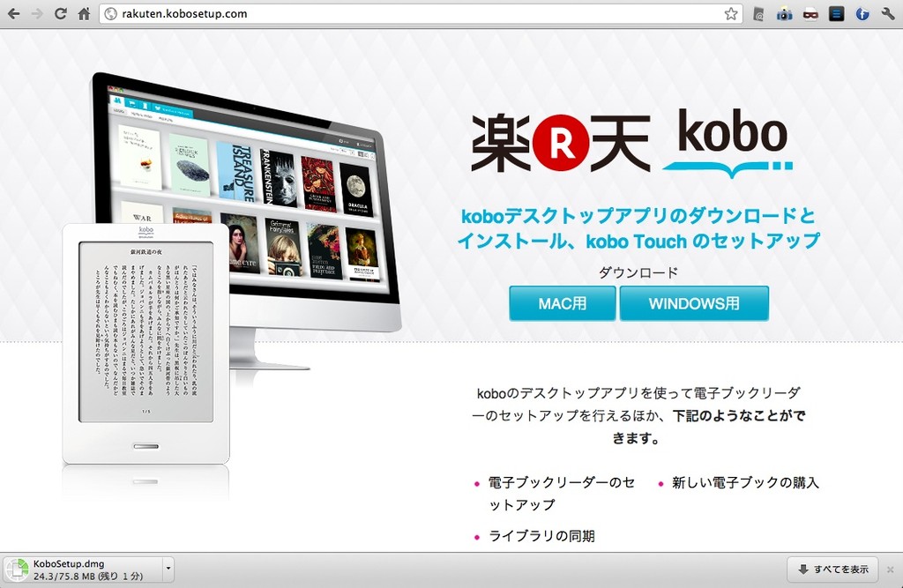Click the ダウンロード label above buttons
903x588 pixels.
638,272
